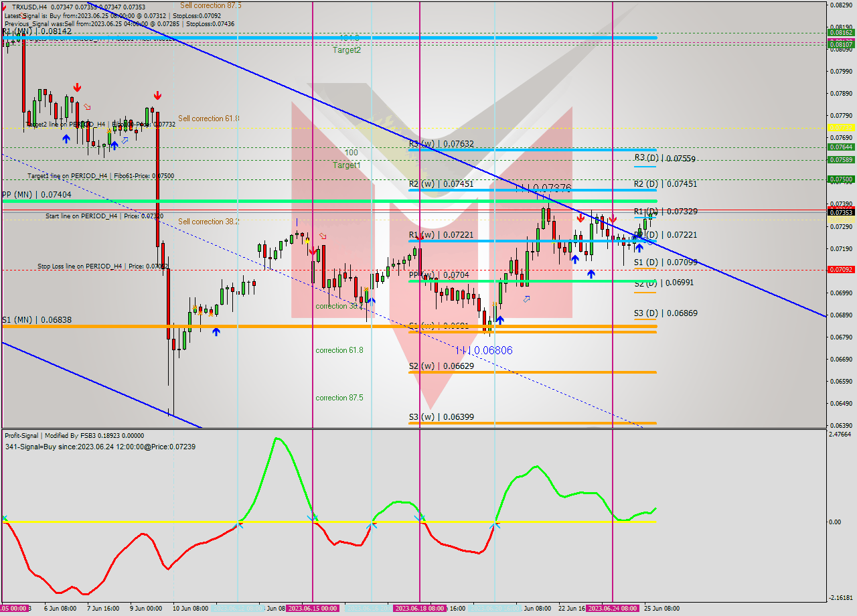Click the red down arrow at R1 (w) label
857x616 pixels.
(419, 236)
